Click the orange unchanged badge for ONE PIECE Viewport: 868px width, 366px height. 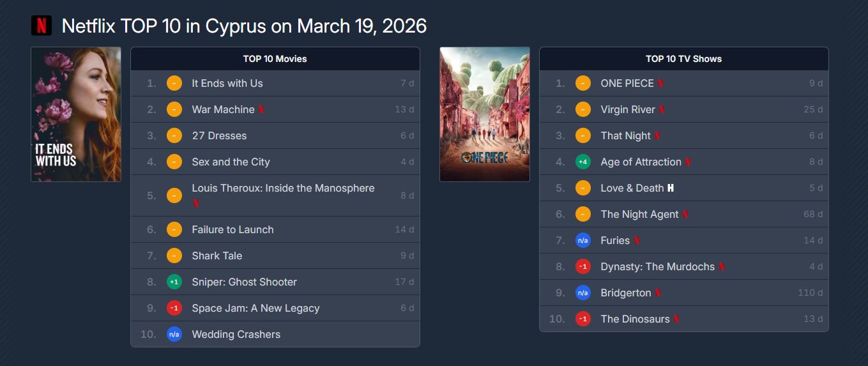coord(582,84)
